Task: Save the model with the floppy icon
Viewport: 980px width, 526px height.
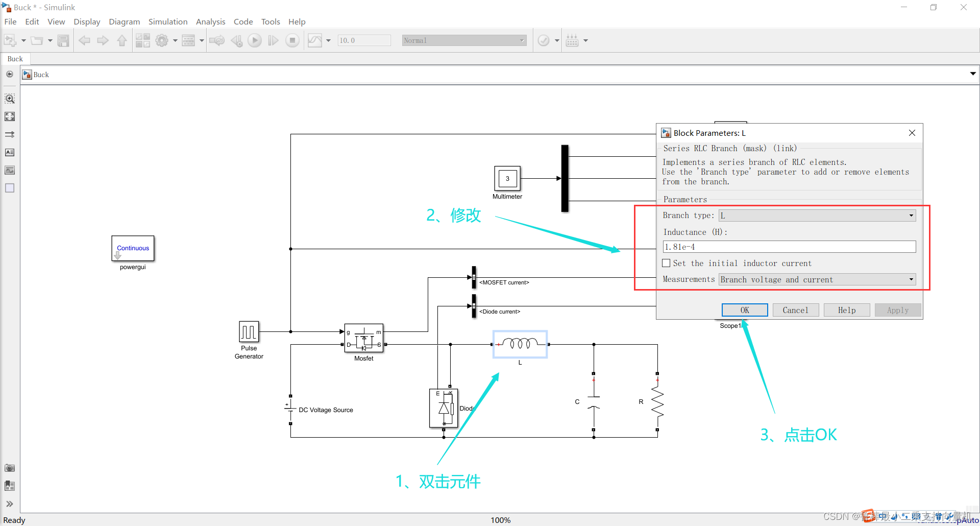Action: (63, 40)
